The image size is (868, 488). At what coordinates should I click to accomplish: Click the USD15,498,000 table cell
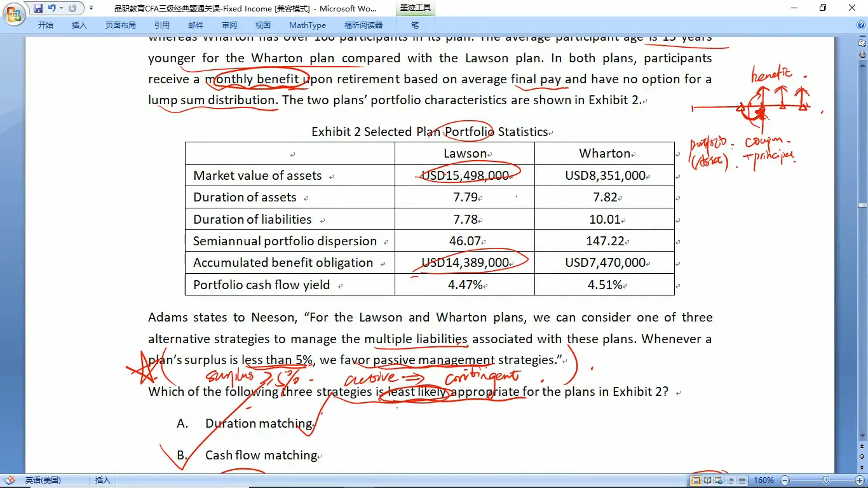click(x=465, y=176)
